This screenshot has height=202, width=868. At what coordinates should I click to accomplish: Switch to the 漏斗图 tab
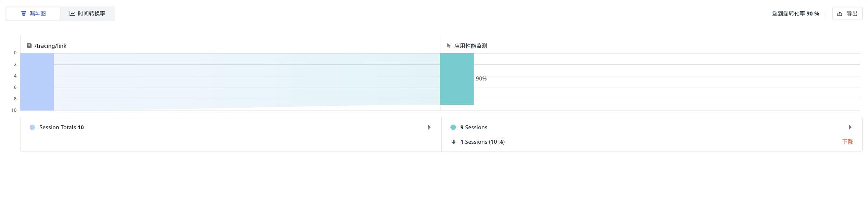[x=33, y=13]
